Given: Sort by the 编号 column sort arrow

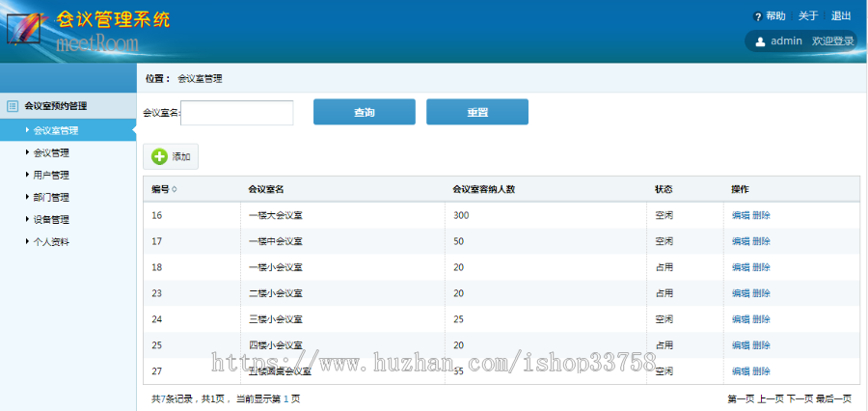Looking at the screenshot, I should pos(175,189).
